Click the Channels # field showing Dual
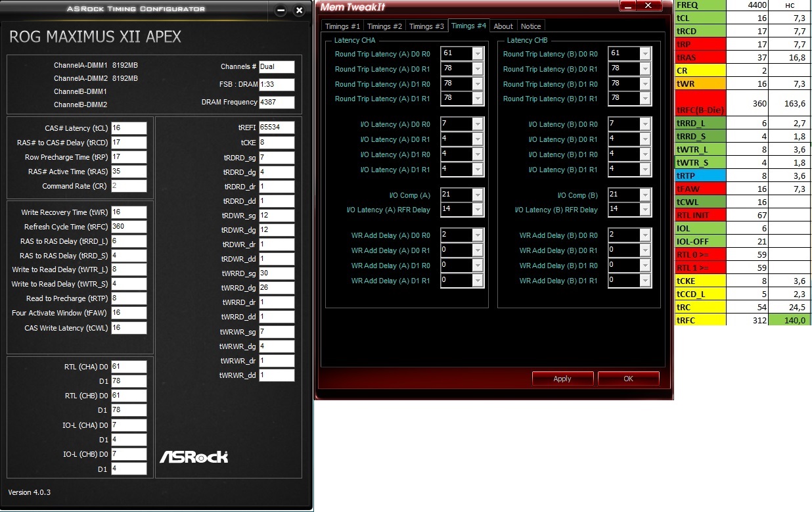Screen dimensions: 812x512 click(x=277, y=66)
